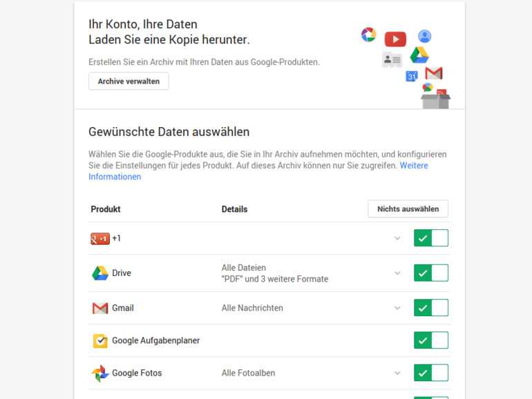Switch off Google Aufgabenplaner toggle

coord(431,340)
